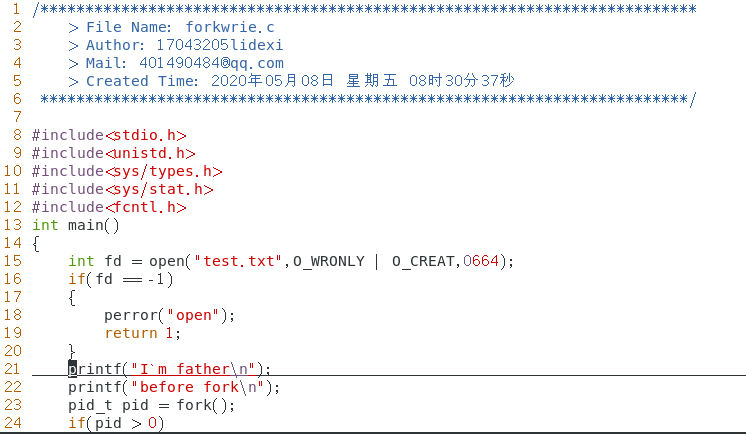Click the "test.txt" string literal

[x=239, y=261]
